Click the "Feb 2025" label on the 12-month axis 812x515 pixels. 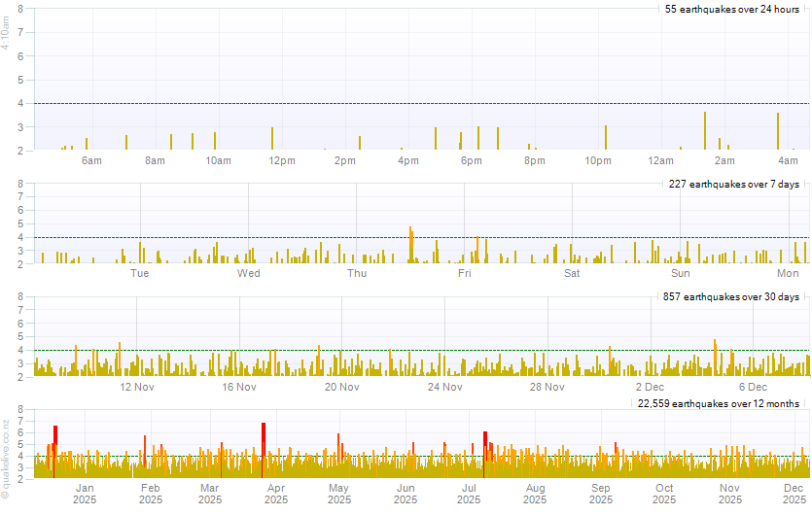point(151,494)
